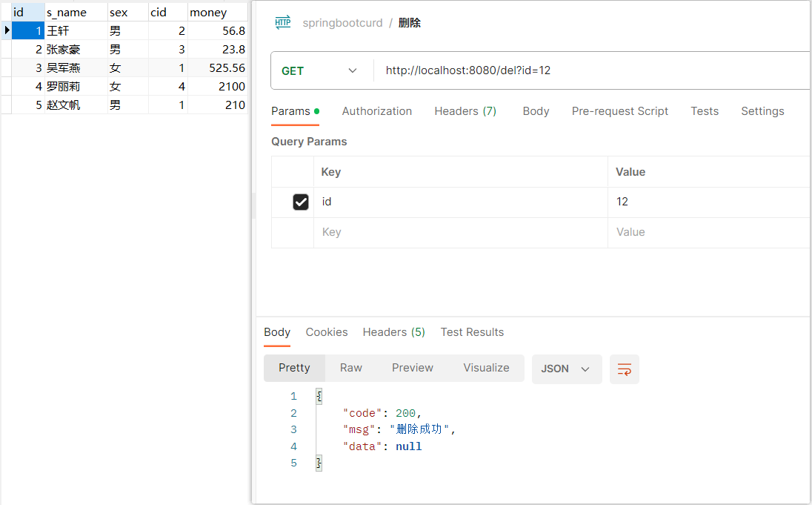Click the HTTP request type icon
This screenshot has width=812, height=505.
pyautogui.click(x=283, y=22)
